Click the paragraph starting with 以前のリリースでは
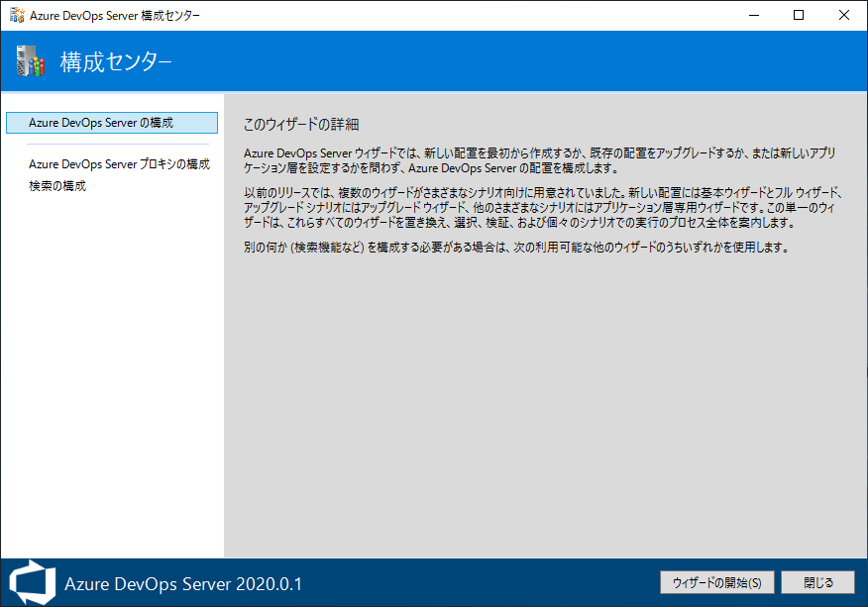 (542, 206)
